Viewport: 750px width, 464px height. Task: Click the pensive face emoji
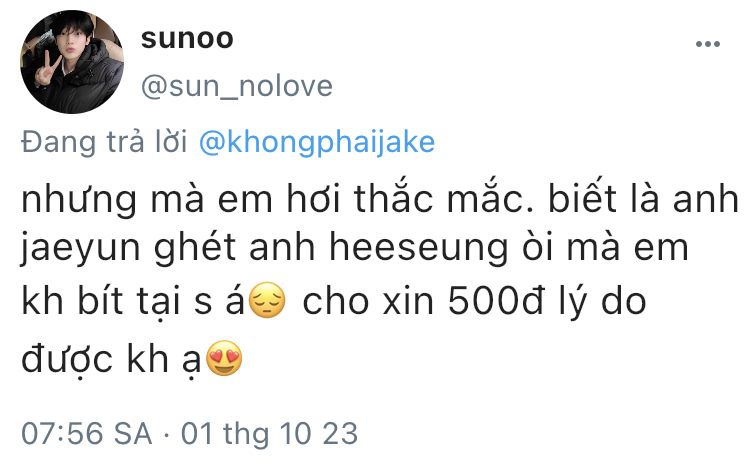[268, 301]
